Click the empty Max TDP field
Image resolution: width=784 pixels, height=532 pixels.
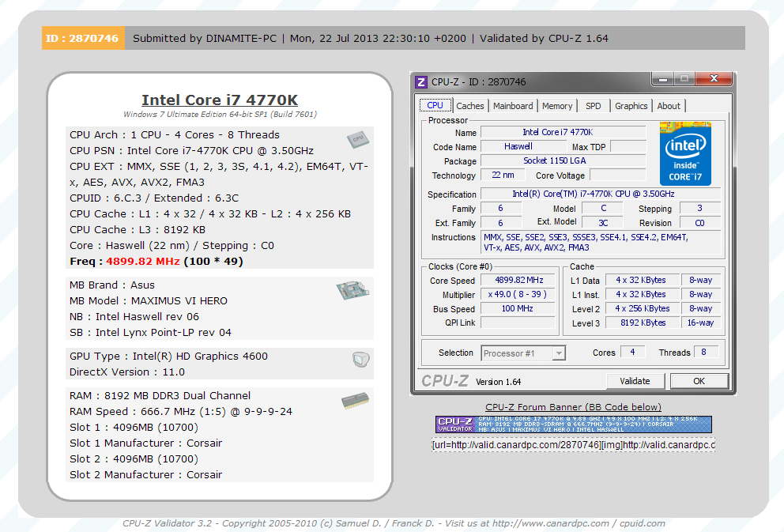click(628, 146)
